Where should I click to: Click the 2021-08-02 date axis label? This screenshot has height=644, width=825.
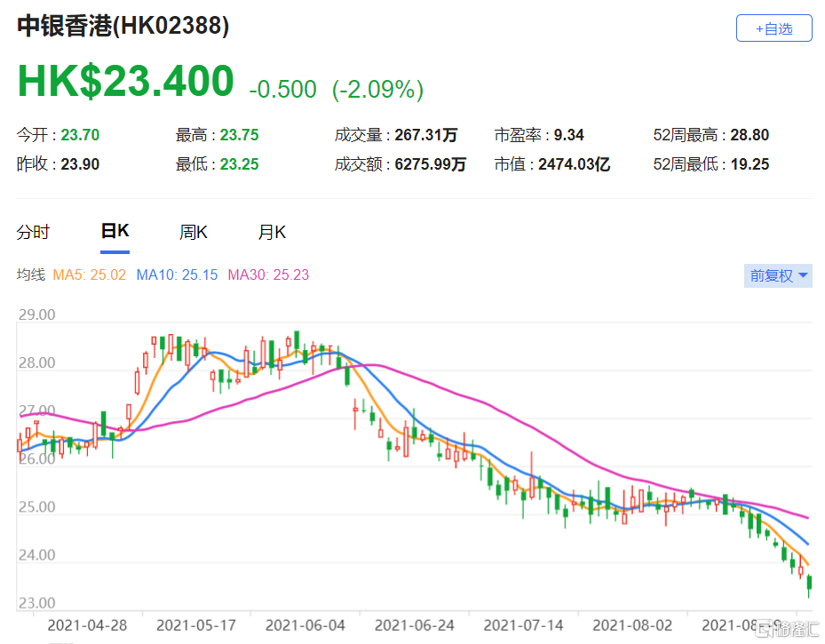[x=632, y=625]
